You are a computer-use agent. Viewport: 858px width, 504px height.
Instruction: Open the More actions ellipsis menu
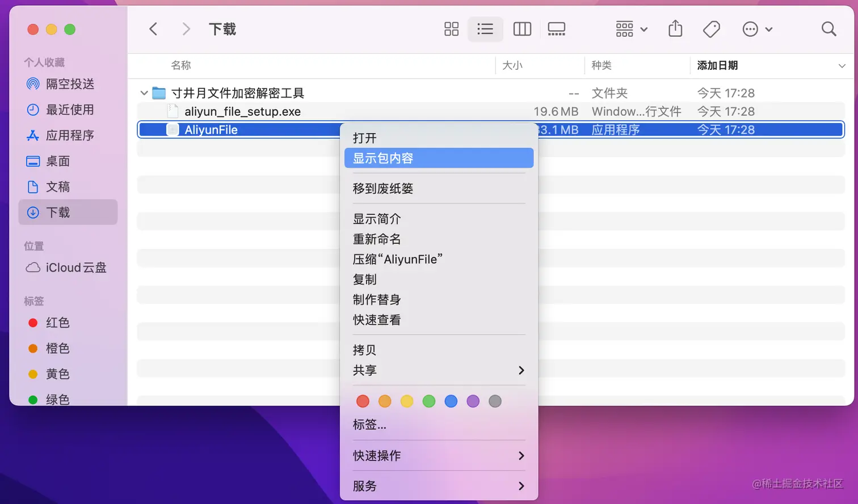pos(758,29)
